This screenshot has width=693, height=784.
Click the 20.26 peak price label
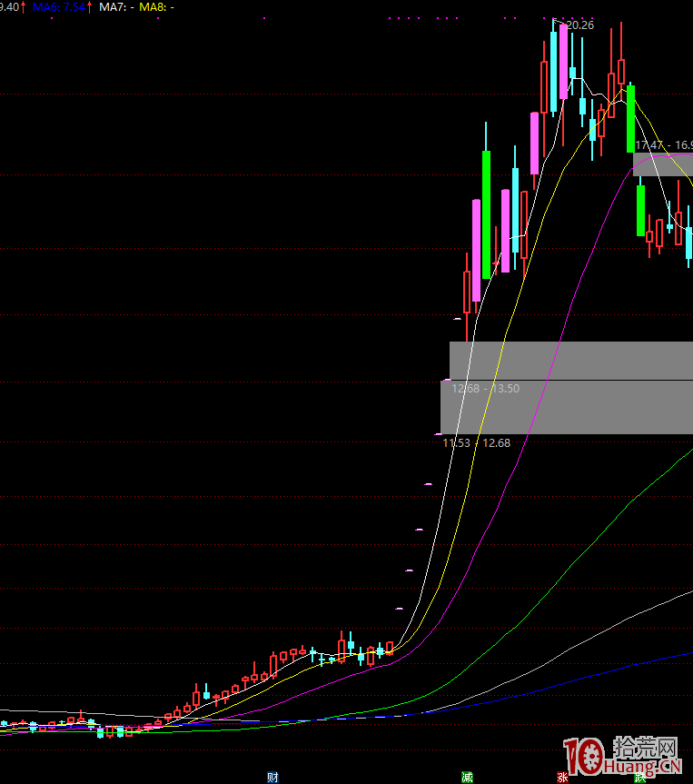579,25
